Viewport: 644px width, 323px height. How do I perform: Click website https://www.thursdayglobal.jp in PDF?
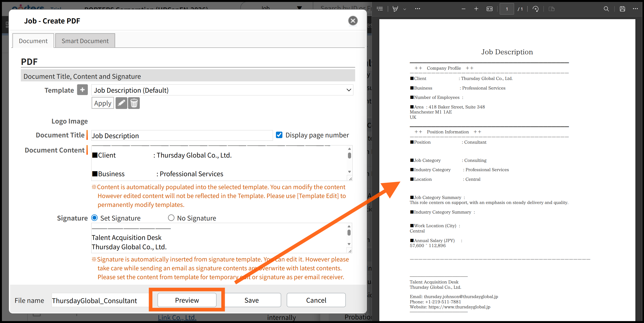459,307
